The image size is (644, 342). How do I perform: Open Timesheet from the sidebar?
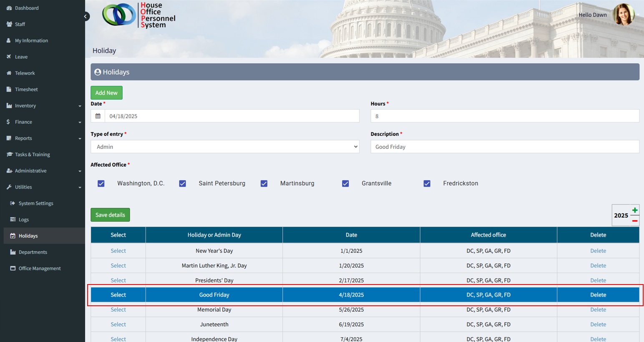tap(26, 90)
